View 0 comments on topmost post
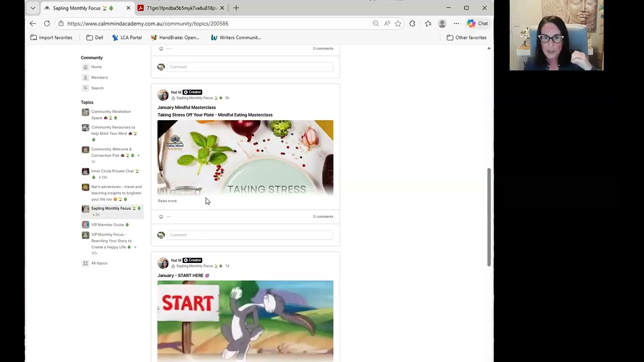644x362 pixels. coord(324,49)
